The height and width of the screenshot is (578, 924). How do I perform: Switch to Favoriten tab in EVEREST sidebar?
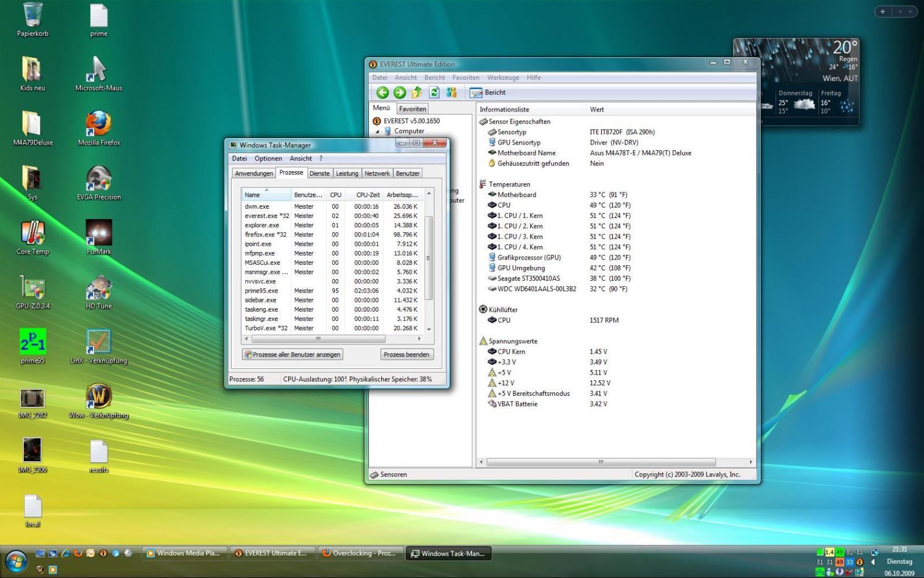(412, 109)
